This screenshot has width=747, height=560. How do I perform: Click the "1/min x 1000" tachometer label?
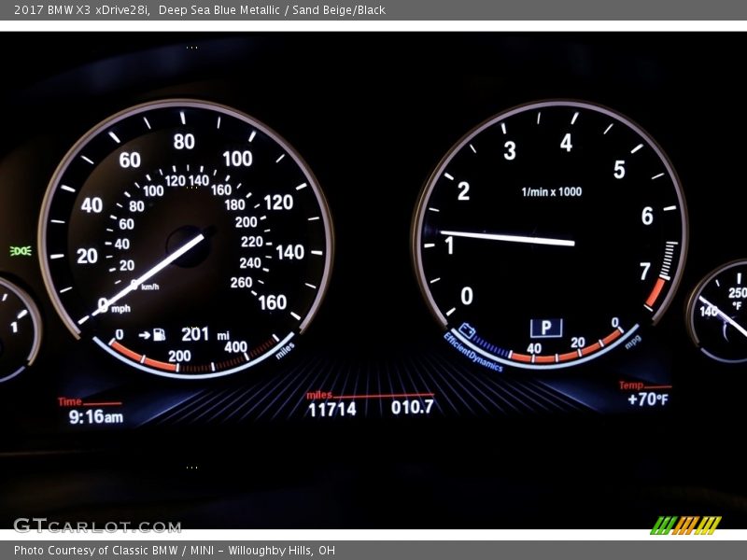click(551, 192)
